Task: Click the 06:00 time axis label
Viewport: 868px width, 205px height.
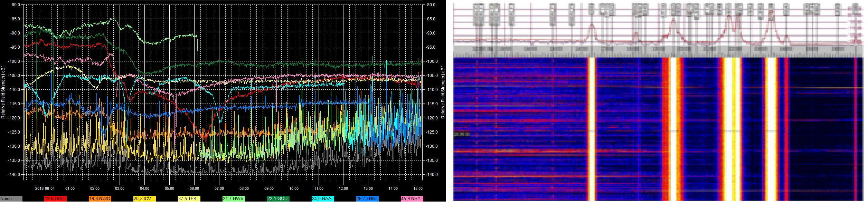Action: [x=194, y=189]
